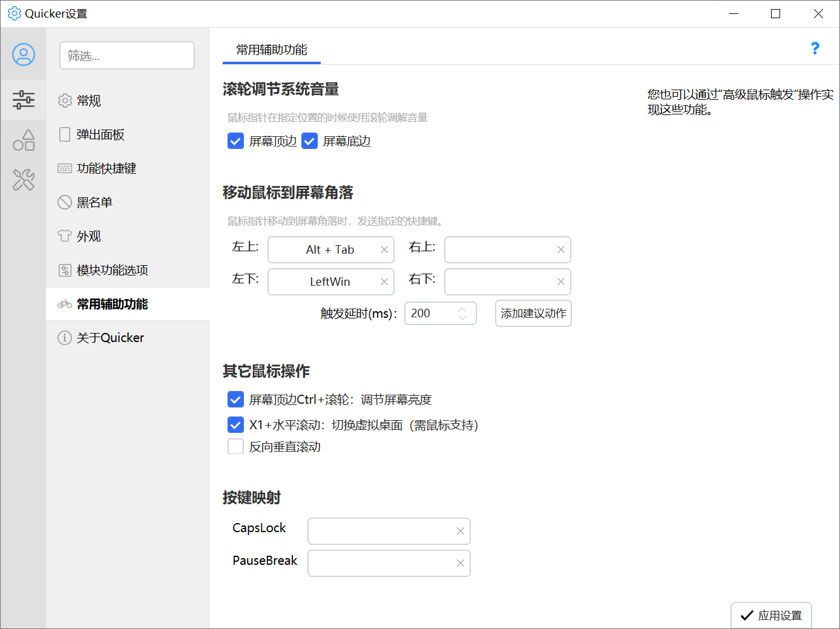
Task: Clear the 右上 shortcut field
Action: click(561, 249)
